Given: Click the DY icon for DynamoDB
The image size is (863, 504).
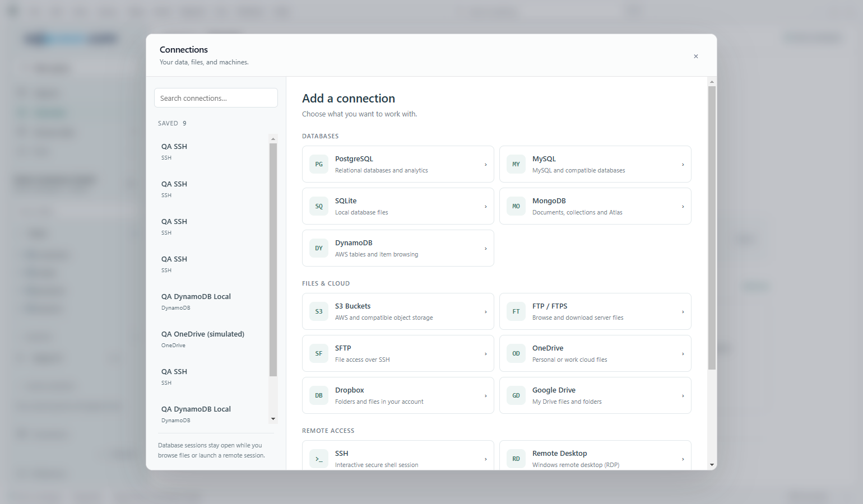Looking at the screenshot, I should coord(319,248).
